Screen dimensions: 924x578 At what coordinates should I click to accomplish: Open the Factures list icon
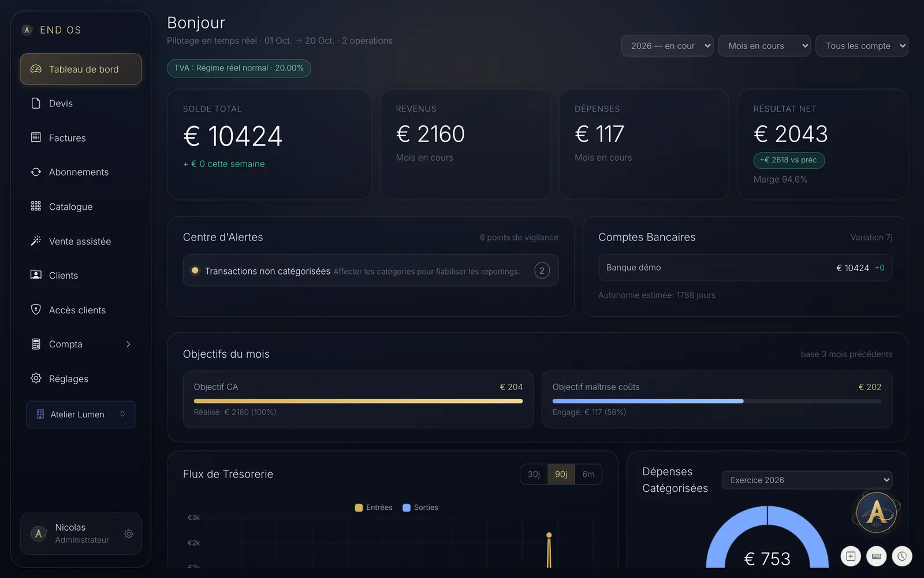[x=36, y=138]
